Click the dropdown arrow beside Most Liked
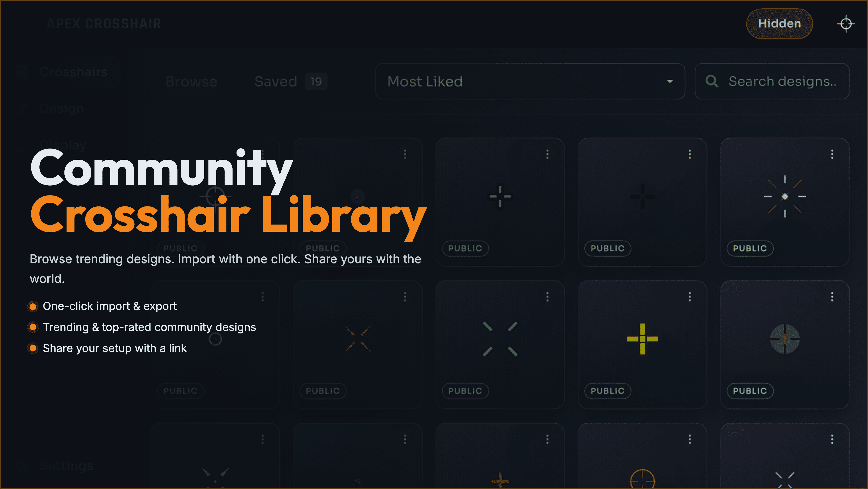Screen dimensions: 868x489 click(x=670, y=81)
